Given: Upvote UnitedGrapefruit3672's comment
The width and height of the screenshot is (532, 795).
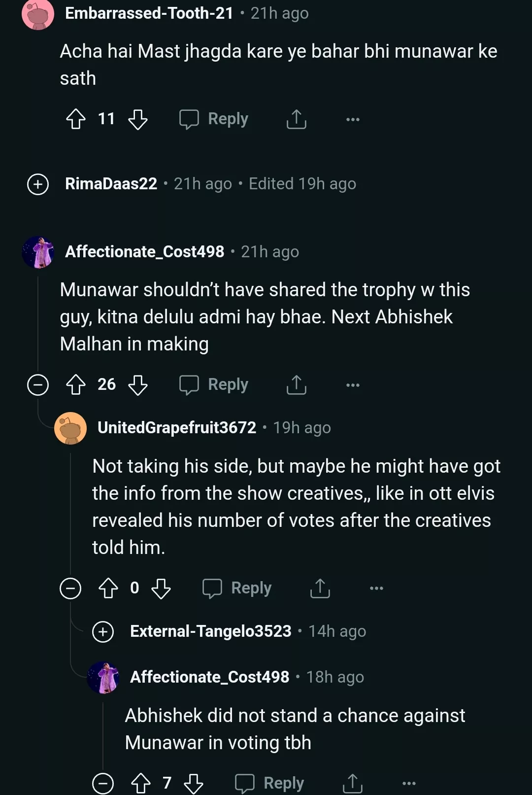Looking at the screenshot, I should 108,588.
